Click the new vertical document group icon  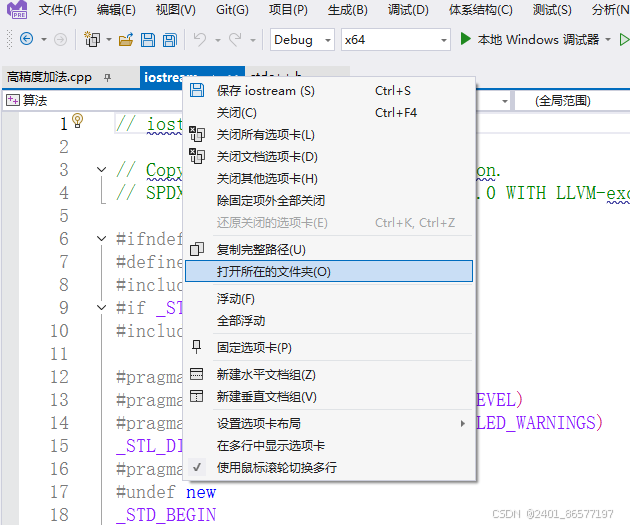click(196, 396)
